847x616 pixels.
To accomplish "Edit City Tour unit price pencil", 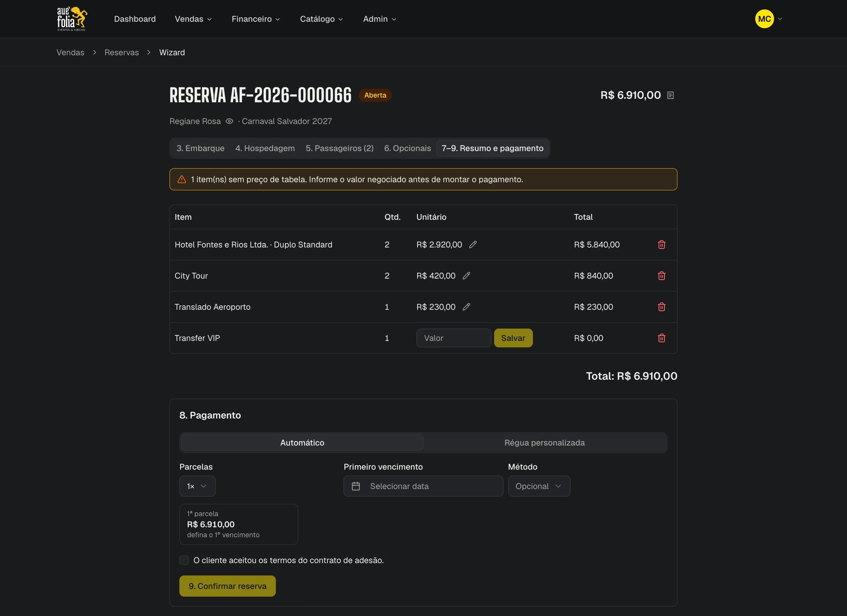I will (x=466, y=276).
